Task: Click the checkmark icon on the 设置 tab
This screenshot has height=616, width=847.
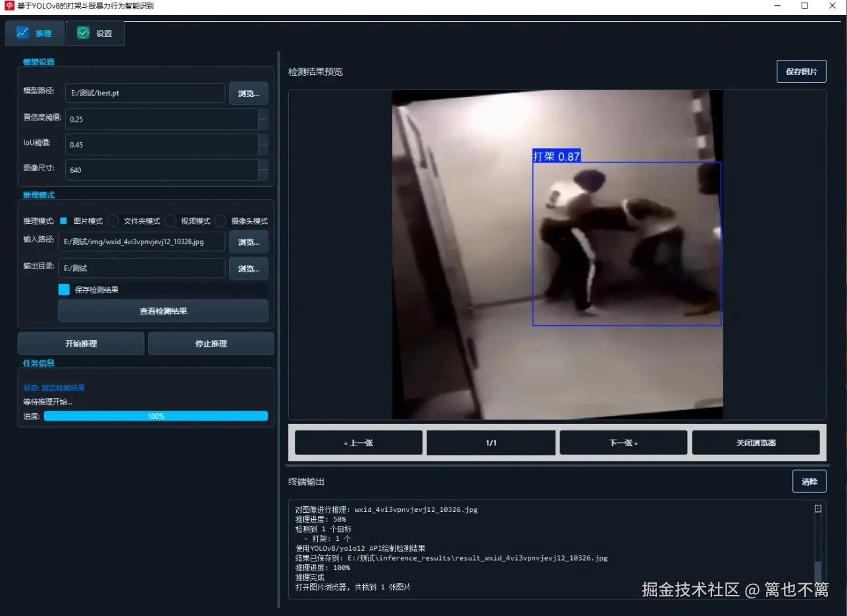Action: tap(83, 33)
